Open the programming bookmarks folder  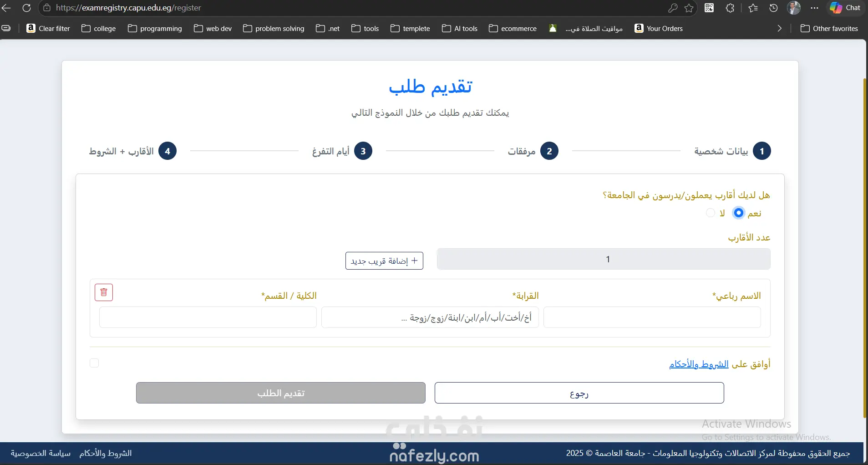point(155,28)
